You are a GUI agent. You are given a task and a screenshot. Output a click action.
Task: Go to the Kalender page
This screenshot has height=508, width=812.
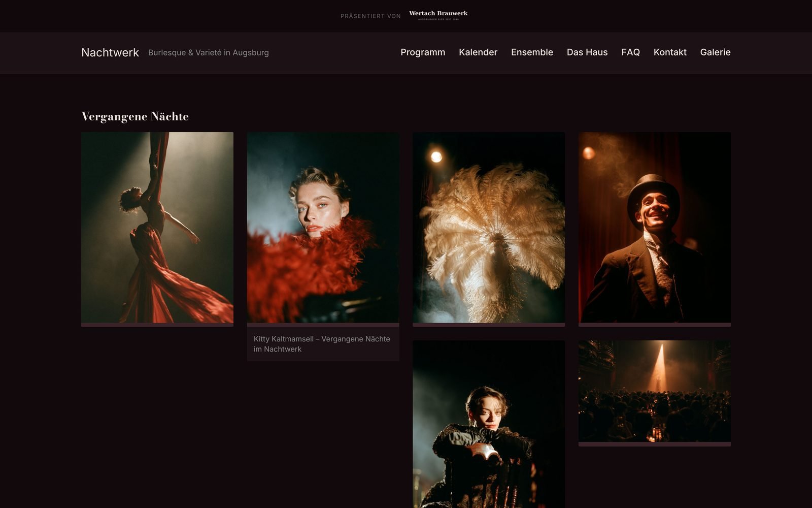[x=478, y=52]
